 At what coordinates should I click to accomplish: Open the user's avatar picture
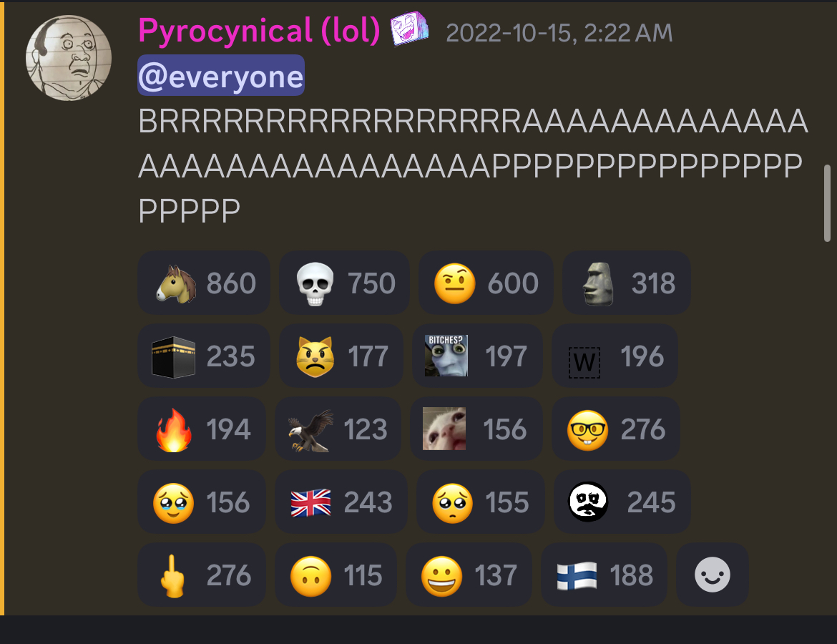69,58
